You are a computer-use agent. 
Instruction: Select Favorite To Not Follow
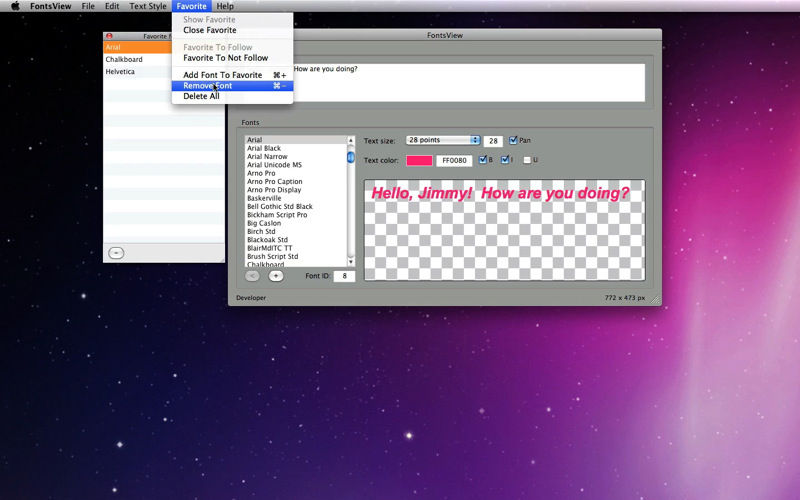tap(233, 58)
